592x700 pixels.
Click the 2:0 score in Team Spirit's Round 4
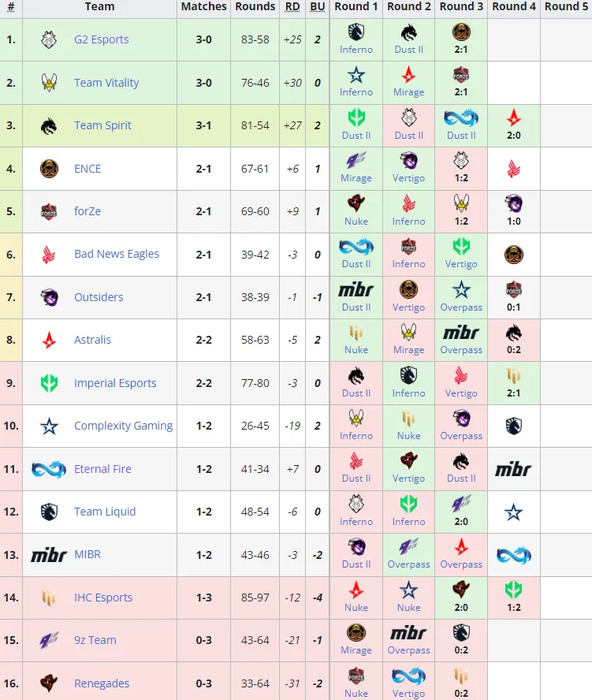pos(514,136)
